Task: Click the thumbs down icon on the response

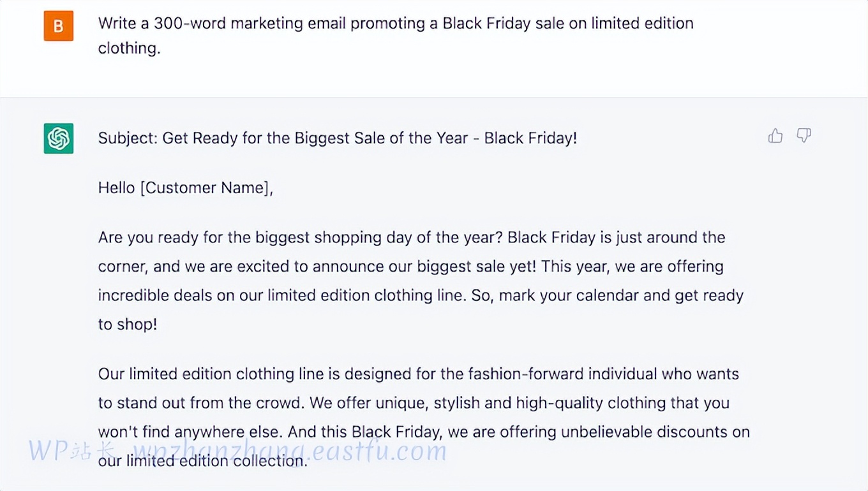Action: point(804,135)
